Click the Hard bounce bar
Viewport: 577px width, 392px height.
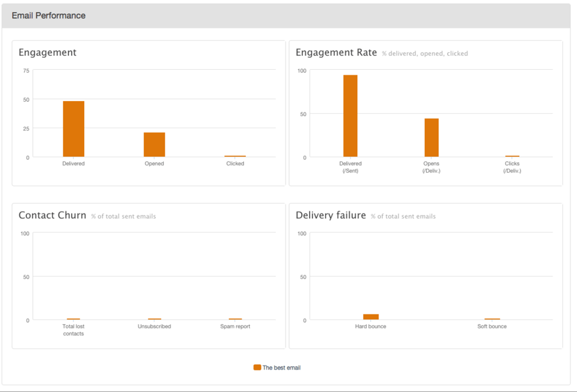point(371,317)
